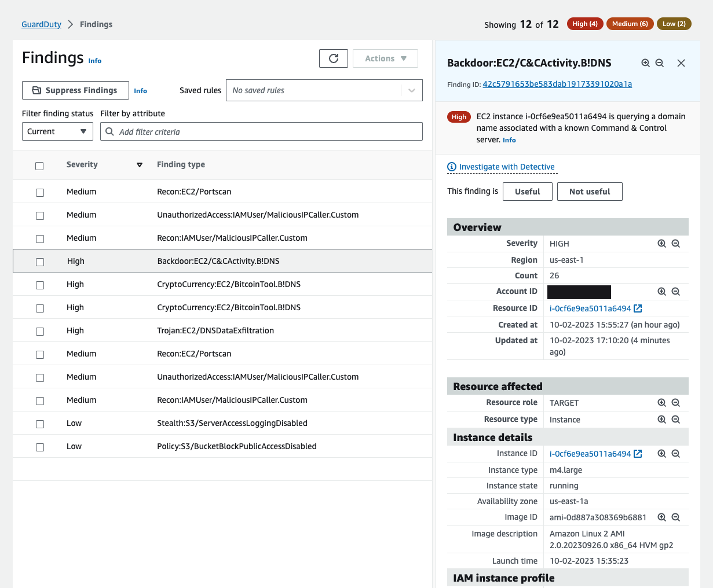Select the Stealth:S3/ServerAccessLoggingDisabled finding text
The width and height of the screenshot is (713, 588).
[x=232, y=423]
